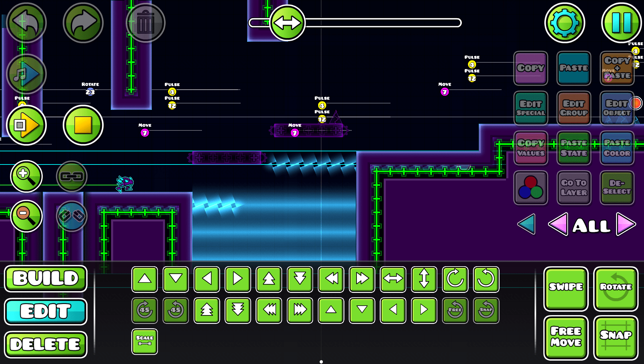Click the double up-arrow move button
The width and height of the screenshot is (644, 364).
tap(269, 279)
